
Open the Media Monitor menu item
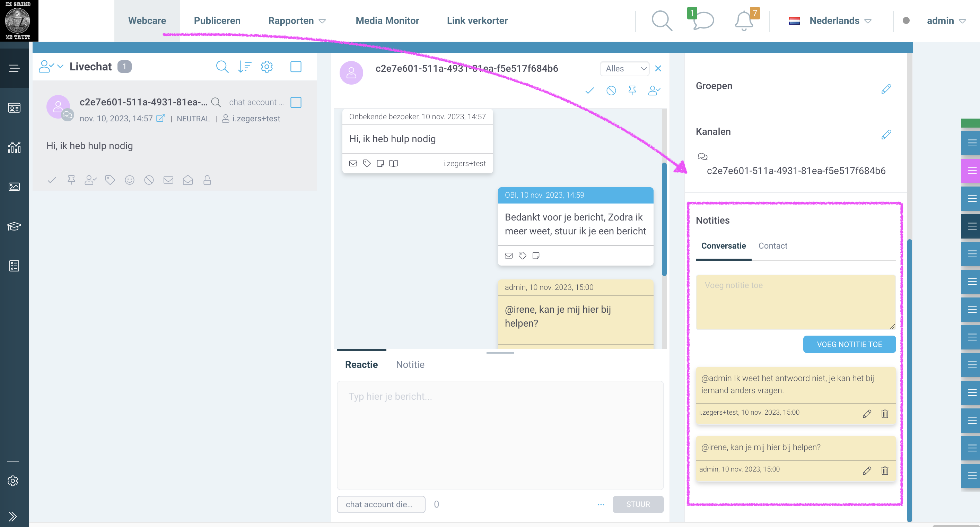coord(387,20)
